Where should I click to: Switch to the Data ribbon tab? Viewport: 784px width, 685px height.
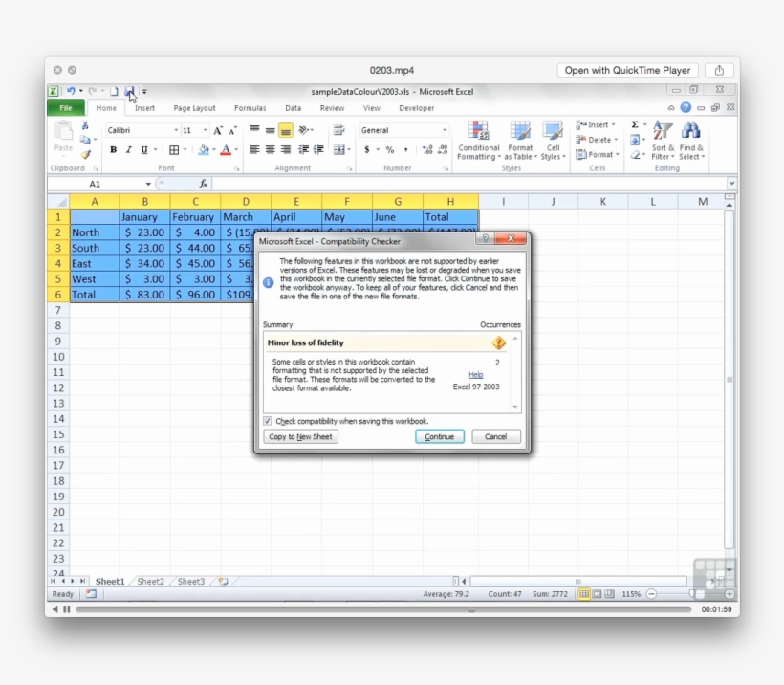pyautogui.click(x=293, y=107)
